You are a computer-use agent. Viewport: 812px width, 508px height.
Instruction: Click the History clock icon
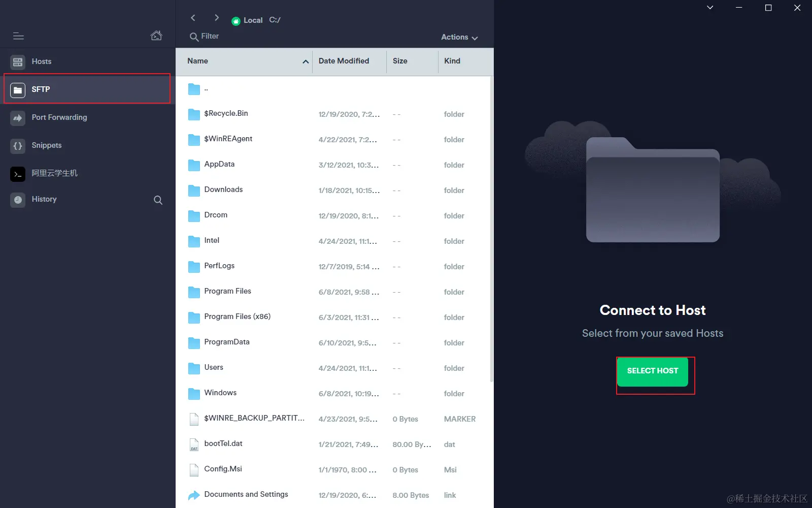(x=18, y=200)
